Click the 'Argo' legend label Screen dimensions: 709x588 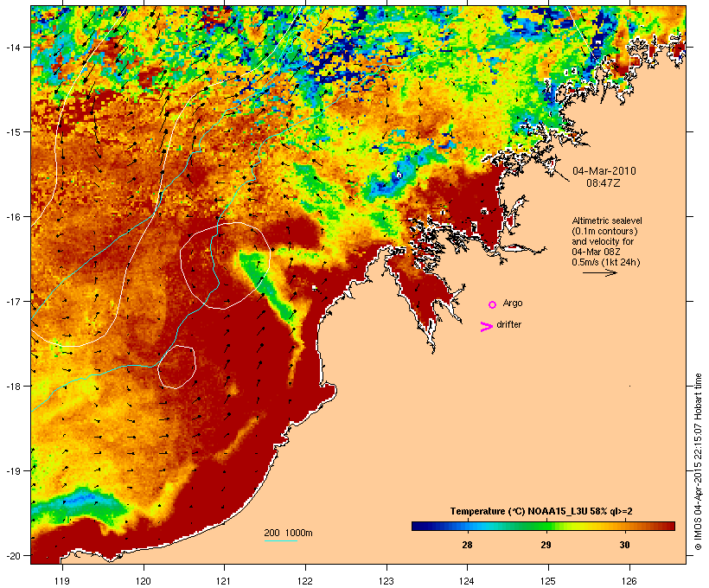pos(513,303)
